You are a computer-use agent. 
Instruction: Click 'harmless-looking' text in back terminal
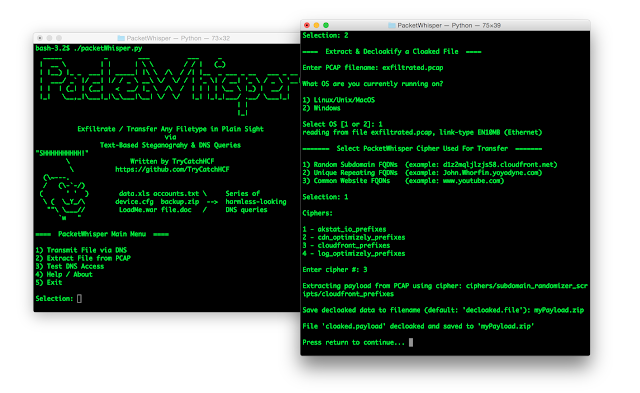tap(256, 202)
